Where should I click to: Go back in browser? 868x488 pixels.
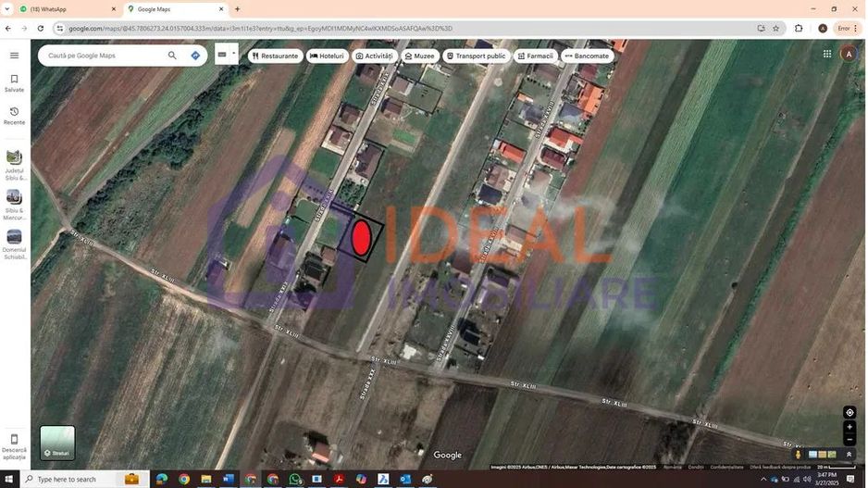coord(8,29)
